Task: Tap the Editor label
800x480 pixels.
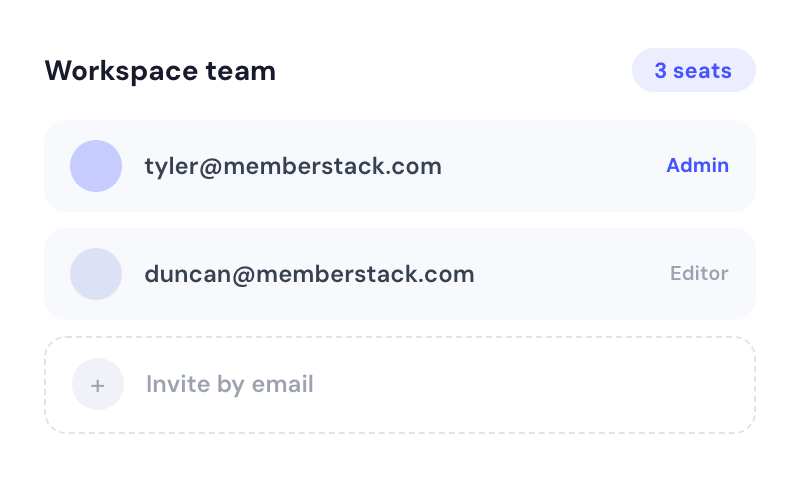Action: [x=699, y=273]
